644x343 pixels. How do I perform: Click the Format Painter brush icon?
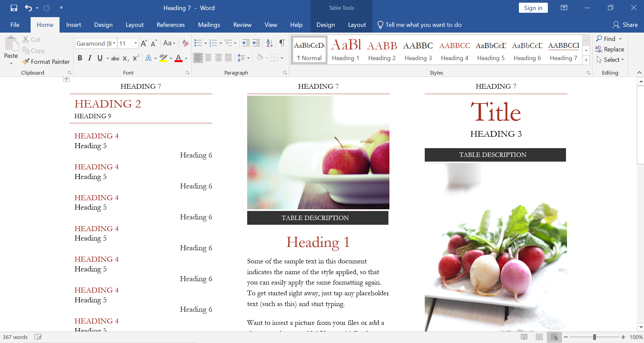[x=26, y=61]
